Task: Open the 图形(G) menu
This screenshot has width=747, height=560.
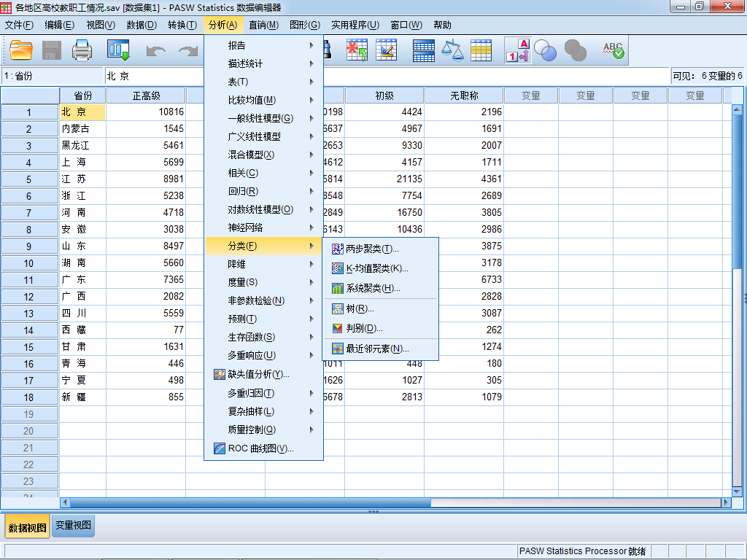Action: click(x=305, y=25)
